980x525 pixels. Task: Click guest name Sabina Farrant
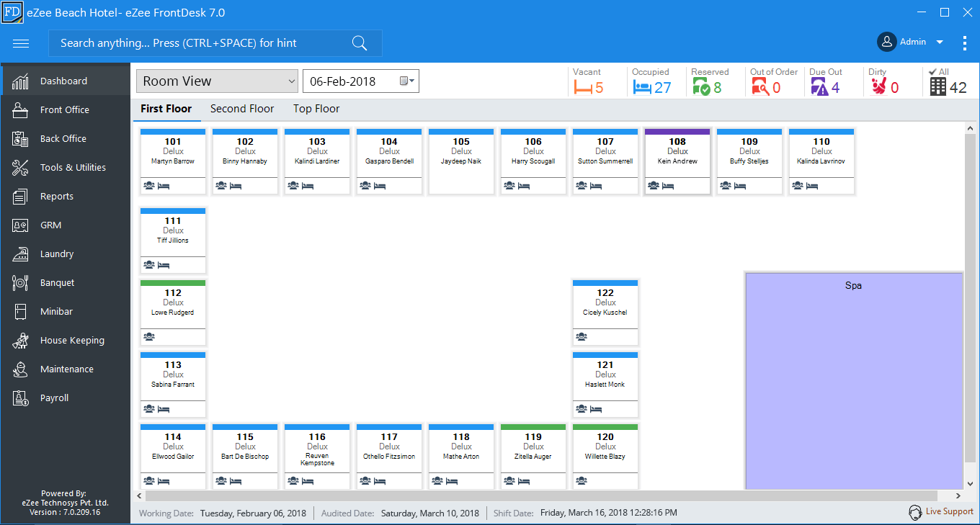(173, 385)
